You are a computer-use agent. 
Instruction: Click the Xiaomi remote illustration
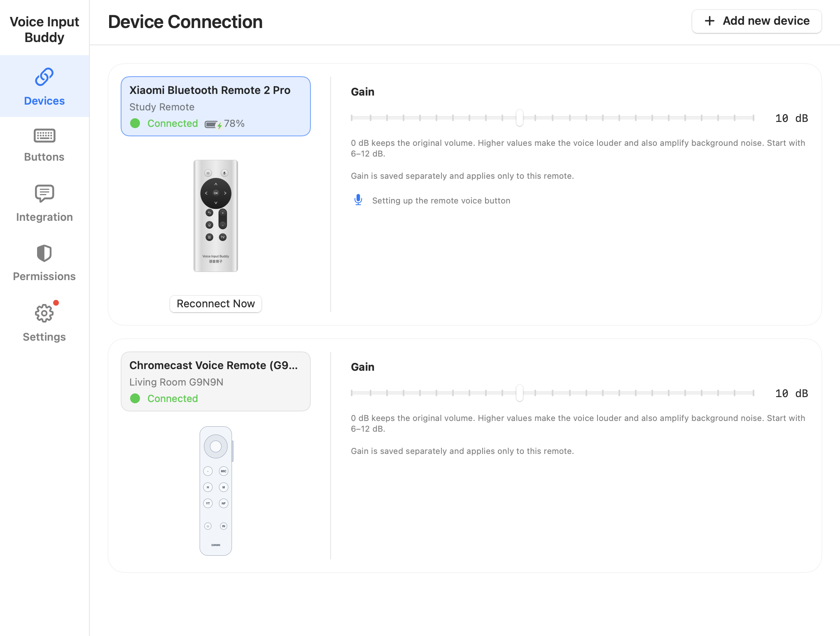(216, 216)
